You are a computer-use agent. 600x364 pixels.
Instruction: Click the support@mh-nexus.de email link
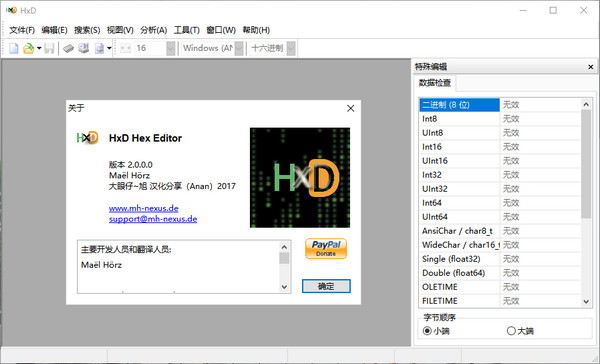153,219
